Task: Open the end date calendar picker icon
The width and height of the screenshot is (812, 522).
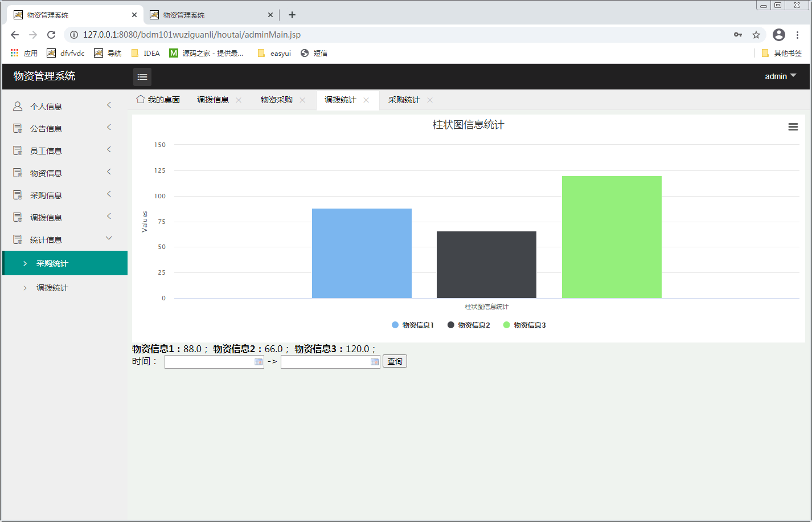Action: (x=375, y=362)
